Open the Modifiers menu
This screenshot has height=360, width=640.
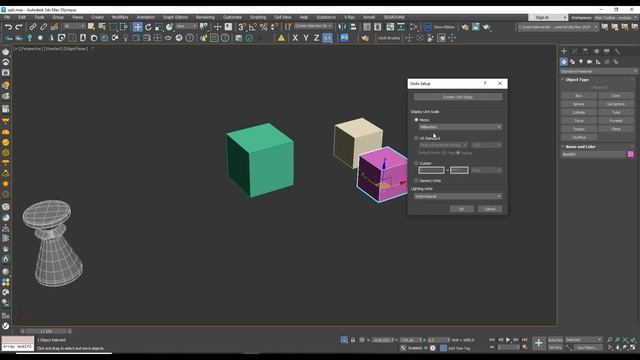point(120,17)
